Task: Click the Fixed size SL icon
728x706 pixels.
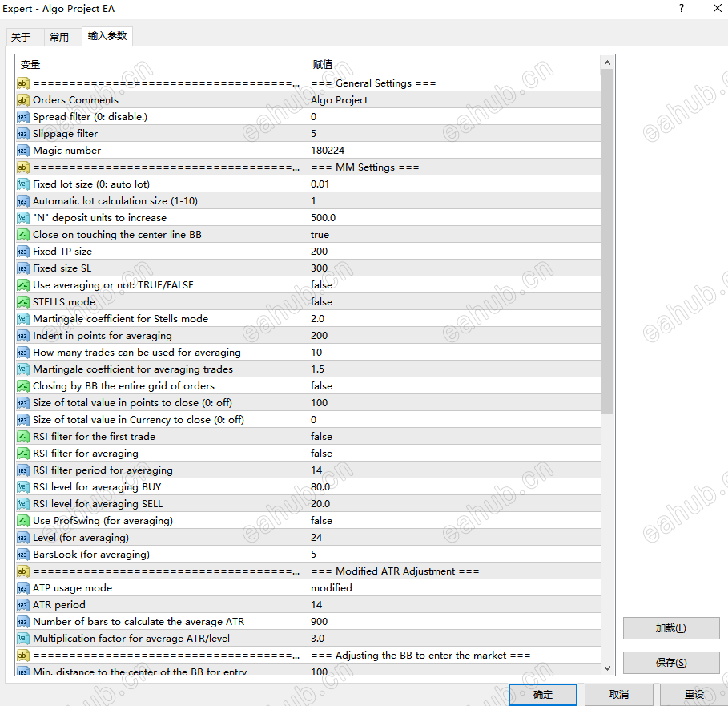Action: [22, 268]
